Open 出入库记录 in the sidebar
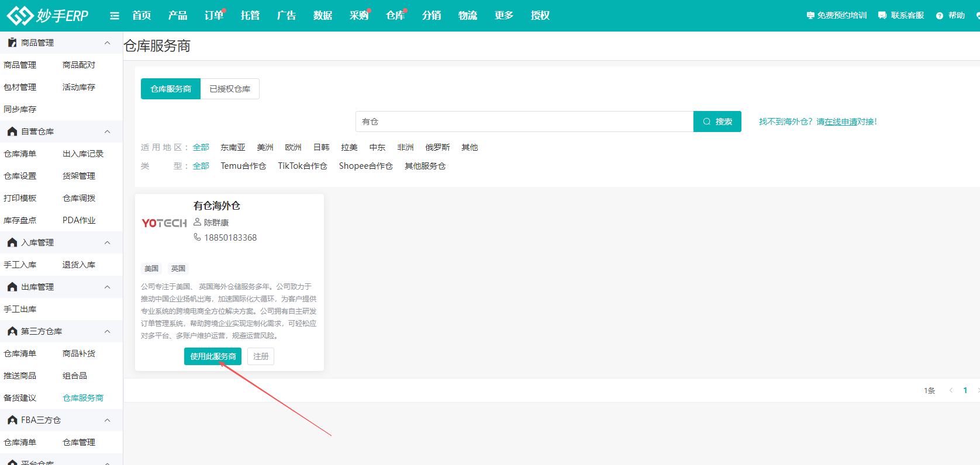 coord(83,154)
